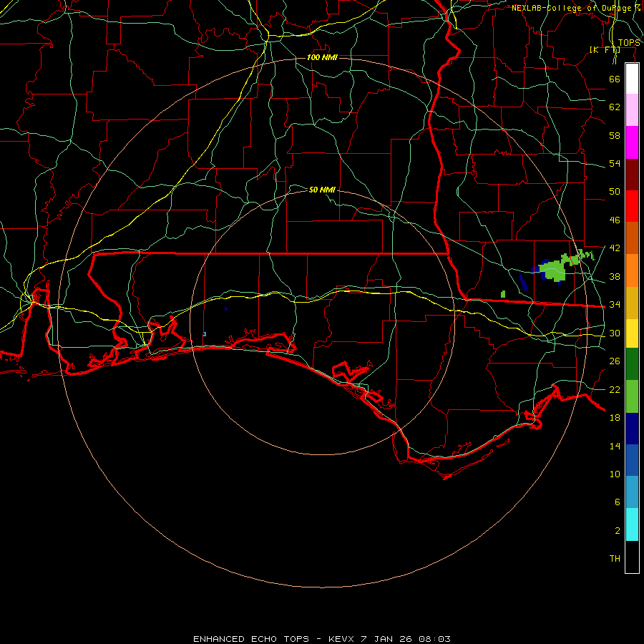Click the legend value '62'

[x=615, y=107]
